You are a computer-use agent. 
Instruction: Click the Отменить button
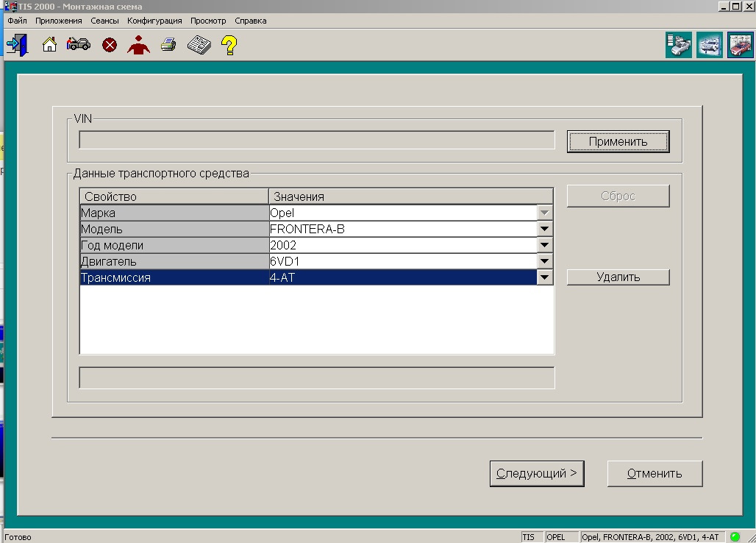point(655,474)
